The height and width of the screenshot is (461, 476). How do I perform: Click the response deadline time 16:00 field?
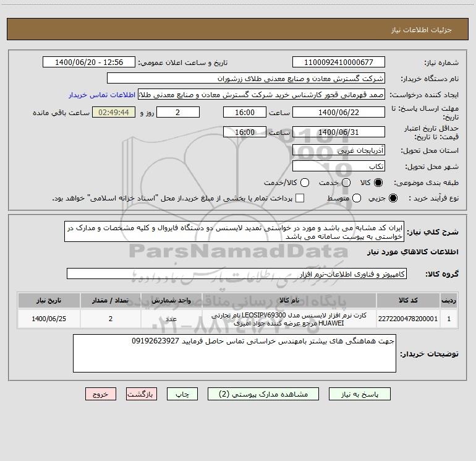coord(245,113)
